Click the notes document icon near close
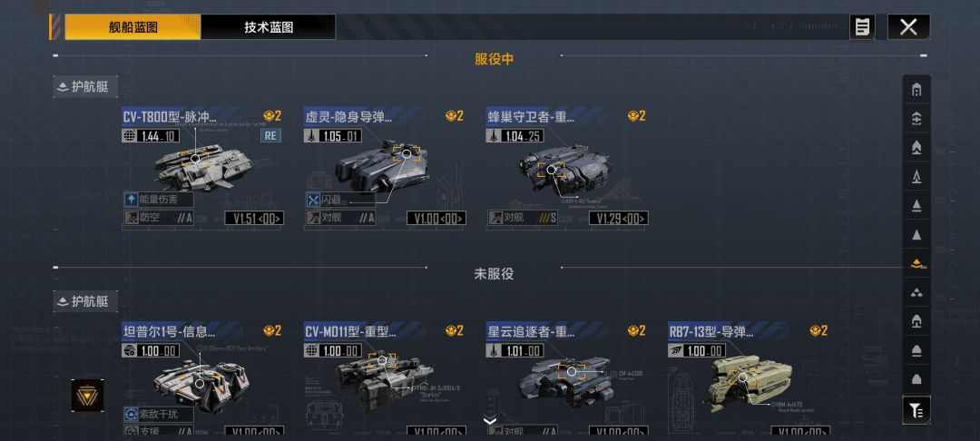Screen dimensions: 980x441 pos(863,27)
